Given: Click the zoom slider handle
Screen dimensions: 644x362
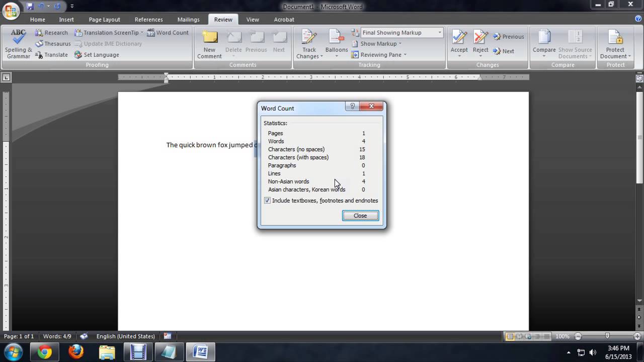Looking at the screenshot, I should pos(607,336).
